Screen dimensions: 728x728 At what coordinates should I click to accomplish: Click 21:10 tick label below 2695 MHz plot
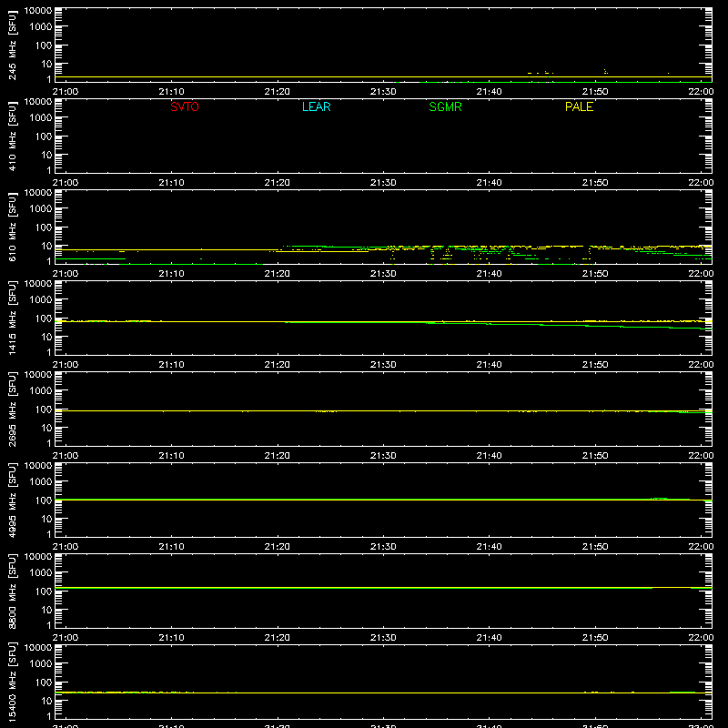(171, 456)
